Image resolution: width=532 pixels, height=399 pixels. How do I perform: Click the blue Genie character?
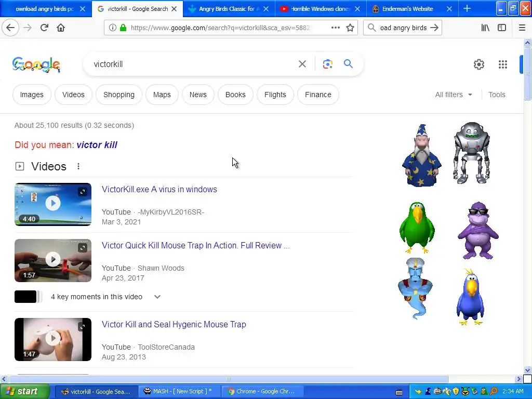[415, 288]
